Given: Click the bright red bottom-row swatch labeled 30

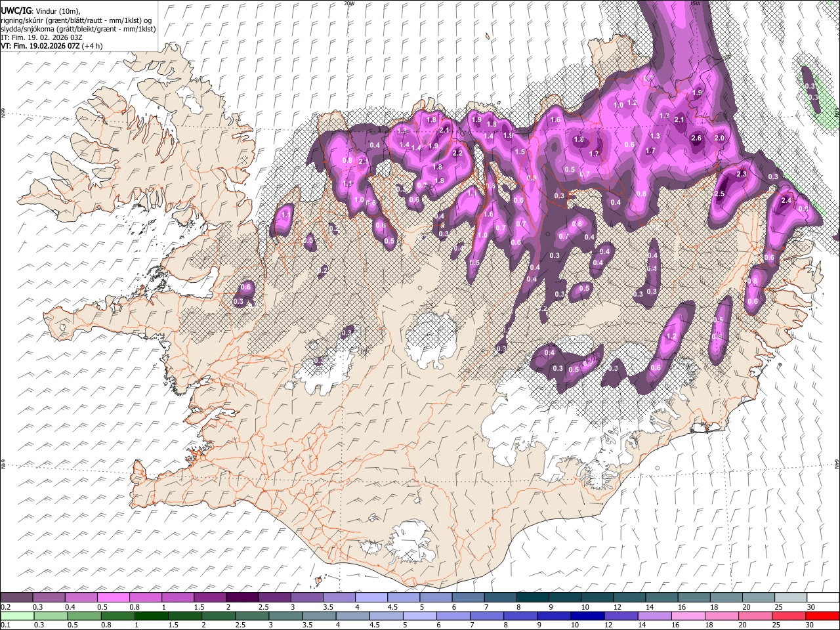Looking at the screenshot, I should [x=822, y=616].
